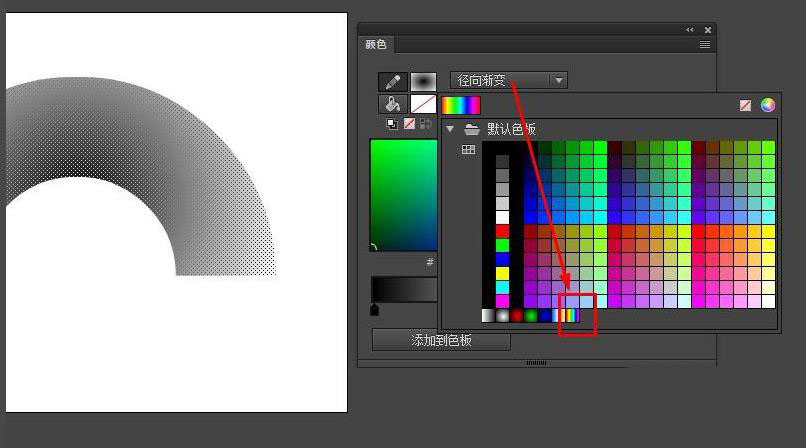Image resolution: width=806 pixels, height=448 pixels.
Task: Pick the pure blue swatch in gray column
Action: click(x=502, y=259)
